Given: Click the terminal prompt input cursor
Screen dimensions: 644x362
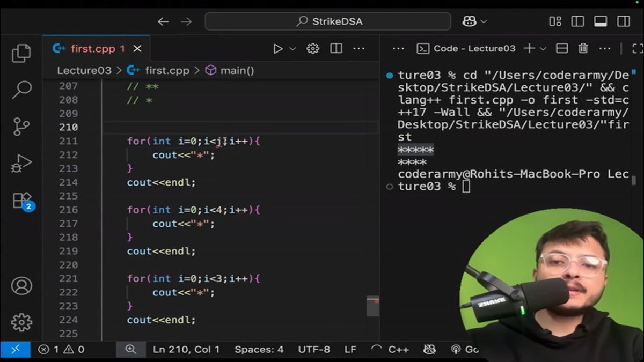Looking at the screenshot, I should pyautogui.click(x=466, y=186).
